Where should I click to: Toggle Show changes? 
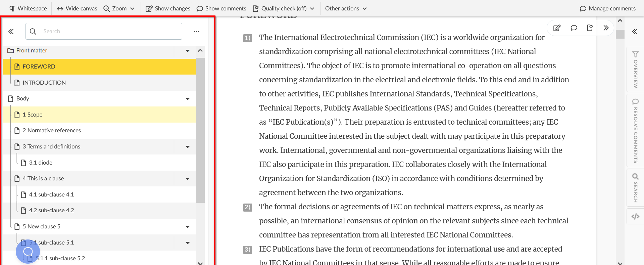tap(168, 8)
